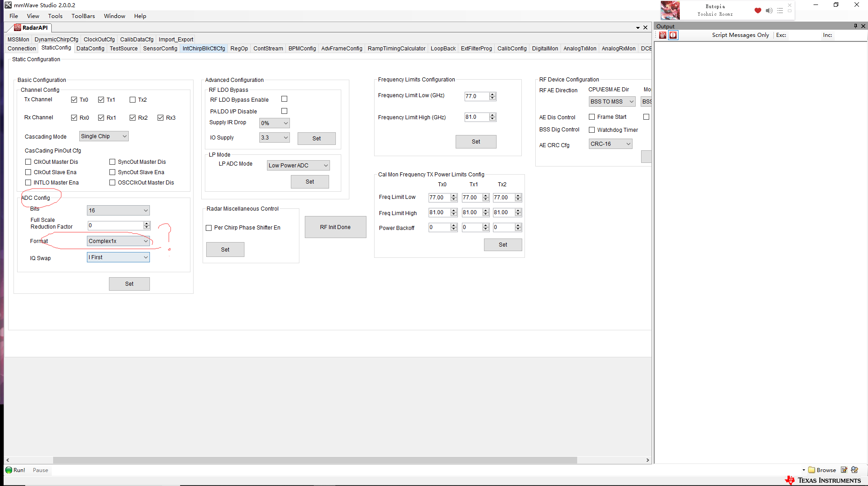Click the find script magnifier icon
The width and height of the screenshot is (868, 486).
click(854, 470)
